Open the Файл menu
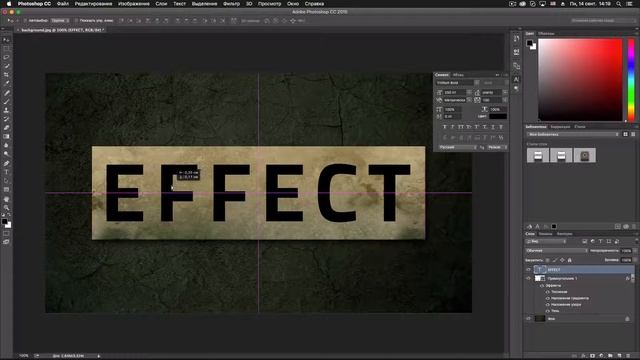This screenshot has width=640, height=360. (x=62, y=4)
